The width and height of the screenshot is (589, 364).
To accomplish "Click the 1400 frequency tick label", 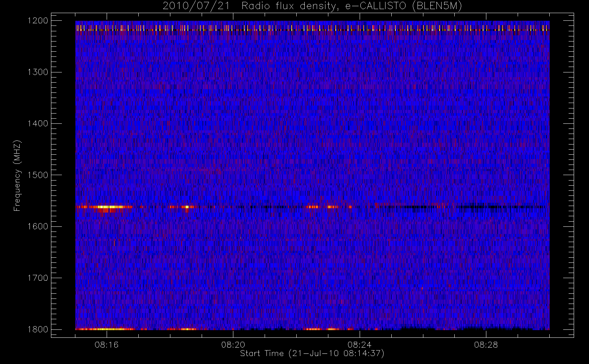I will [38, 123].
